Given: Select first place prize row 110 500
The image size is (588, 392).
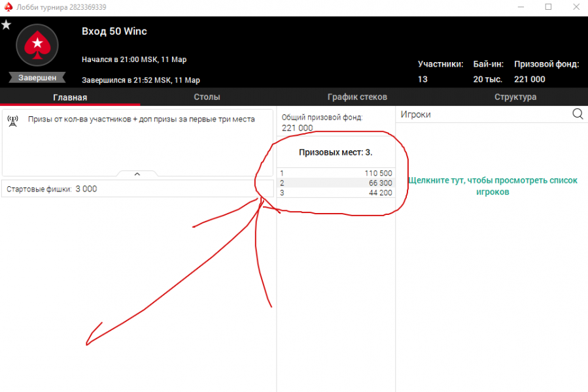Looking at the screenshot, I should tap(336, 173).
